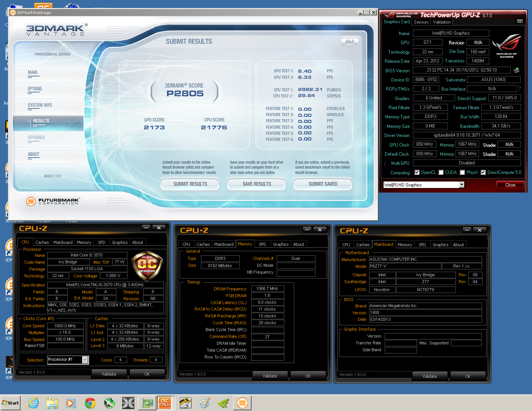
Task: Open Internet Explorer from the taskbar
Action: tap(33, 403)
